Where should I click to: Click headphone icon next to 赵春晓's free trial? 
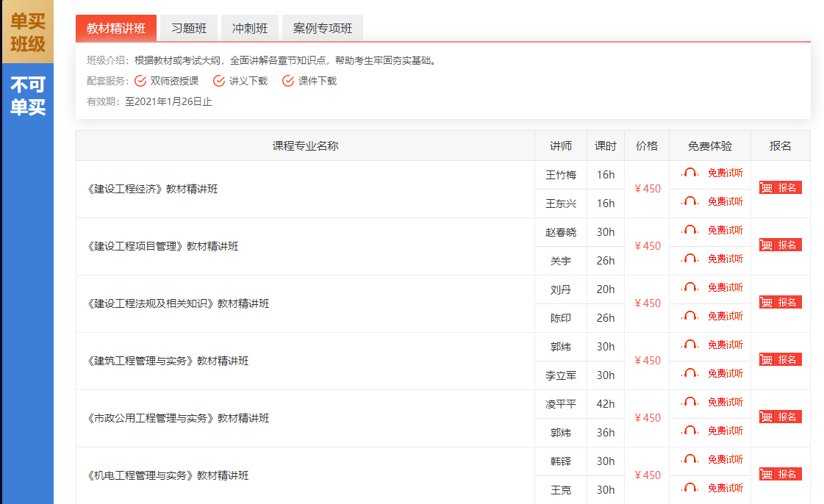point(689,231)
